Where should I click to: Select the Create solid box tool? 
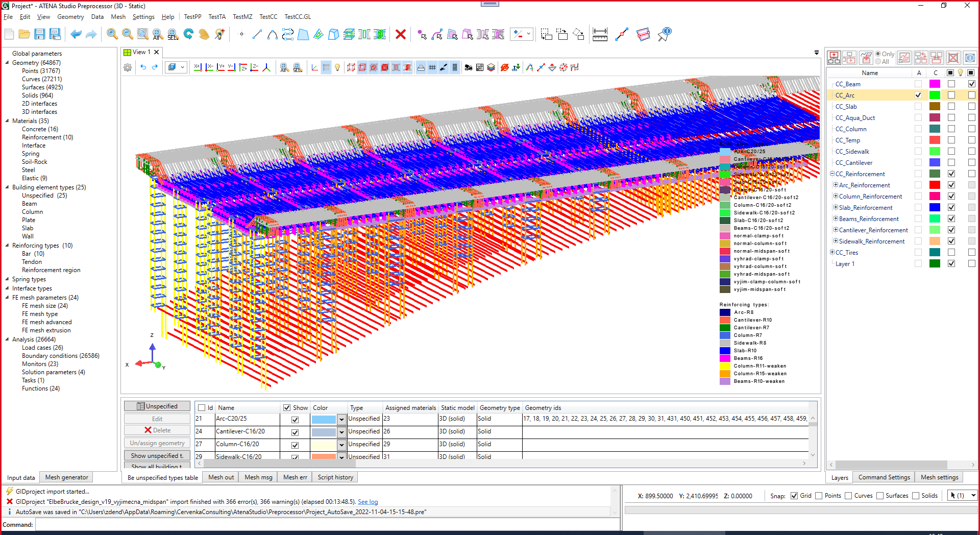334,34
